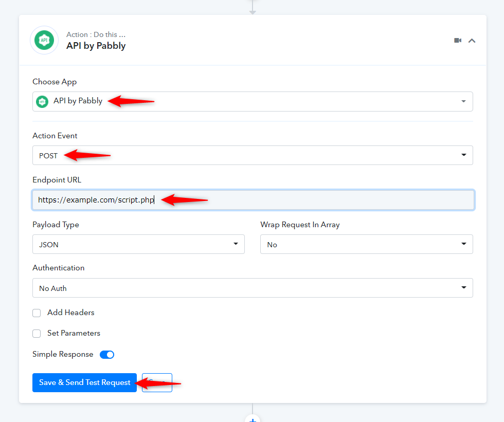Image resolution: width=504 pixels, height=422 pixels.
Task: Open the Authentication No Auth dropdown
Action: coord(253,288)
